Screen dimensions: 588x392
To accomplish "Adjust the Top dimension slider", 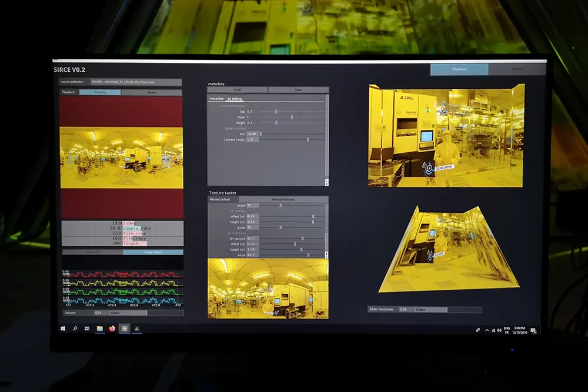I will point(292,111).
